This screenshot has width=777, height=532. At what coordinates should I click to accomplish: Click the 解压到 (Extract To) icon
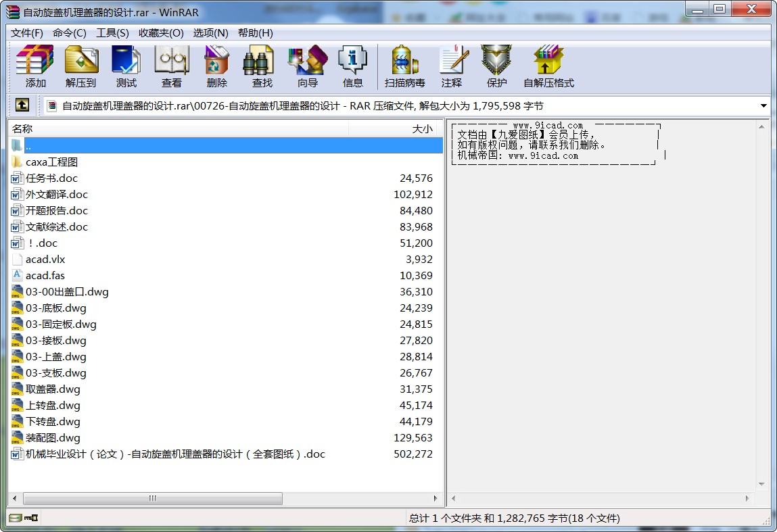tap(80, 66)
